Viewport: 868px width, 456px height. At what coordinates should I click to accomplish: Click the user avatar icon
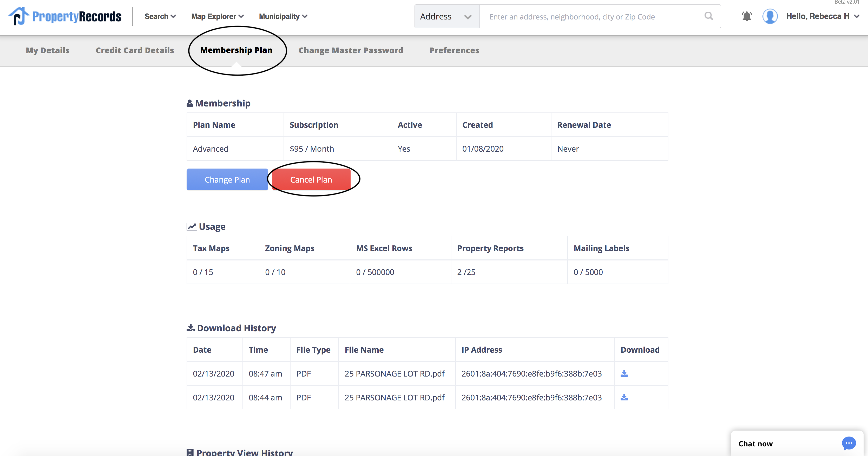coord(770,16)
